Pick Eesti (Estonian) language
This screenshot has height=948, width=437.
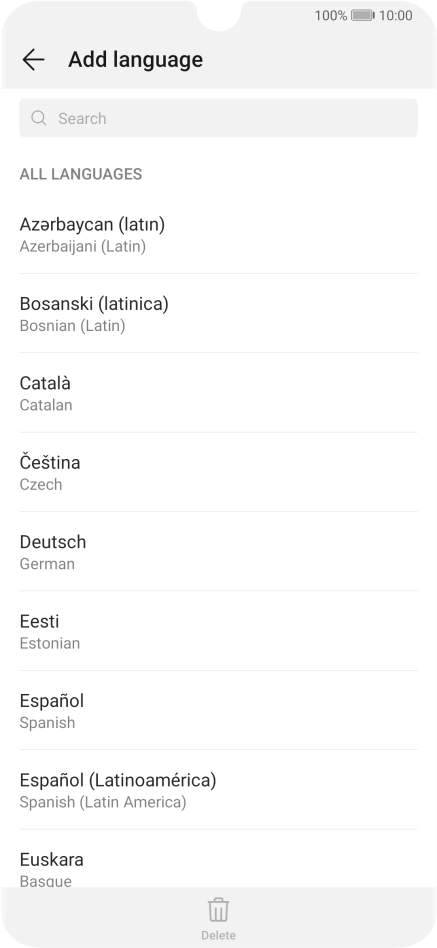point(218,631)
